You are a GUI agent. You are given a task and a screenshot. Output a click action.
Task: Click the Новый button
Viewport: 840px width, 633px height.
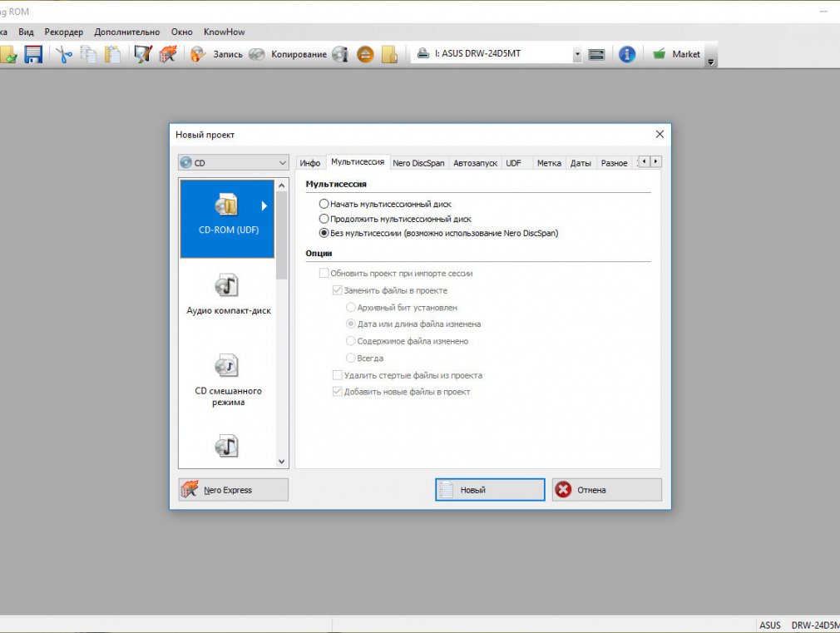[490, 490]
